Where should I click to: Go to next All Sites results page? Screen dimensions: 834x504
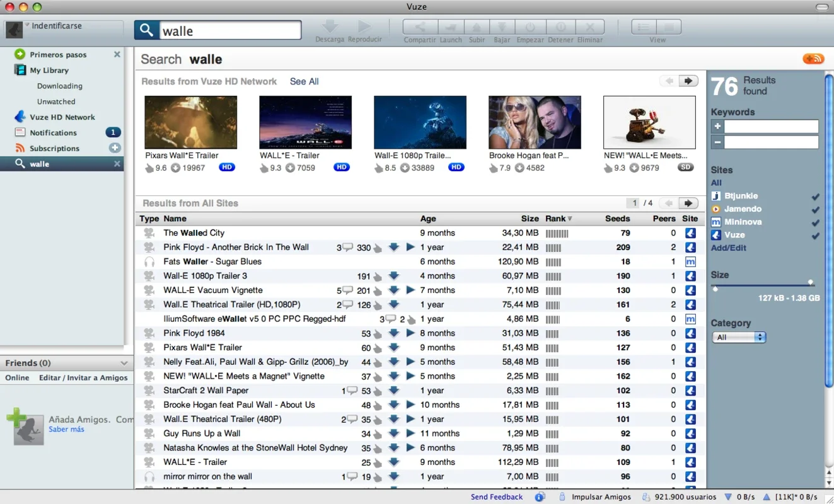688,203
